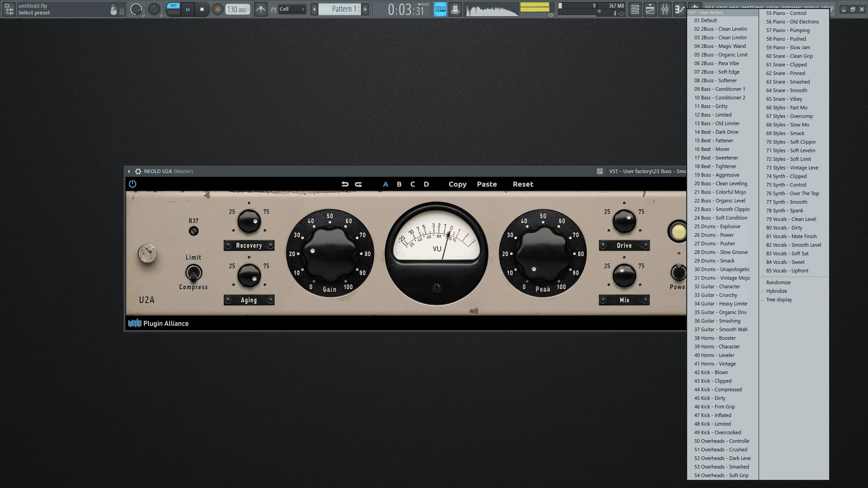Image resolution: width=868 pixels, height=488 pixels.
Task: Expand pattern list arrow left of Pattern 1
Action: coord(314,9)
